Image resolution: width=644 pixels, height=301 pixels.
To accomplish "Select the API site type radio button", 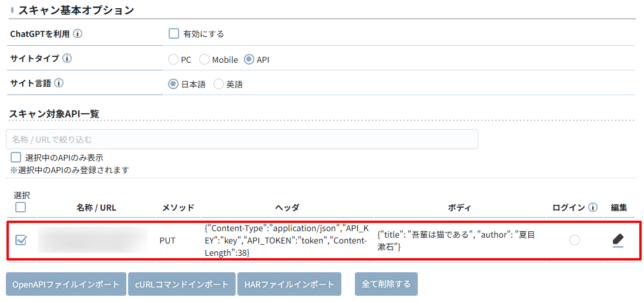I will point(249,59).
